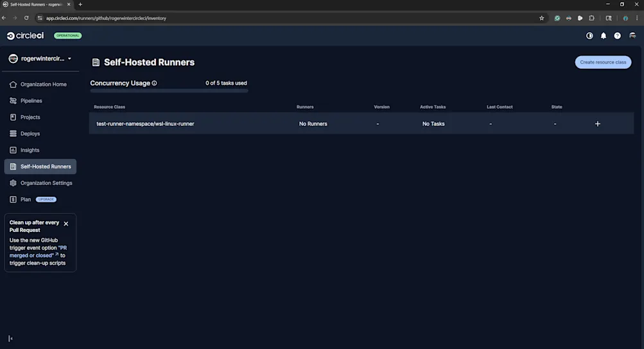Viewport: 644px width, 349px height.
Task: Open notifications bell
Action: pos(604,36)
